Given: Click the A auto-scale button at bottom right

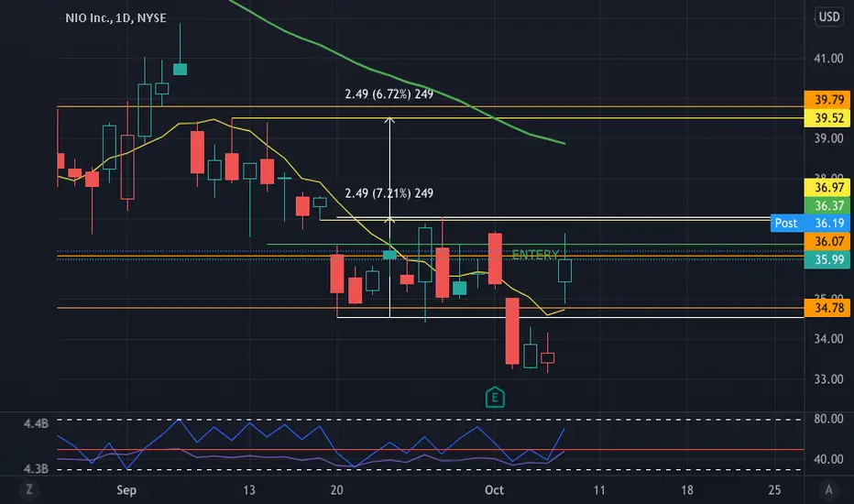Looking at the screenshot, I should pyautogui.click(x=828, y=490).
